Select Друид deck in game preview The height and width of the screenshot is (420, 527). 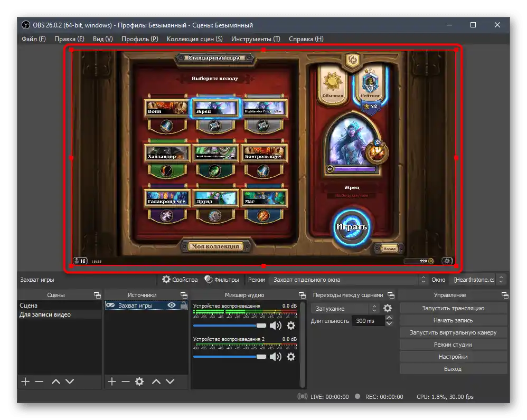215,198
